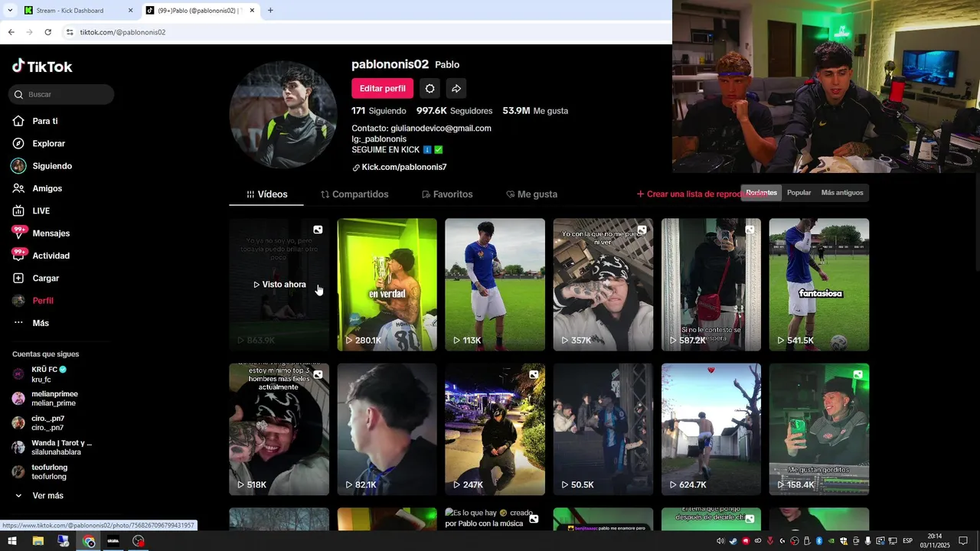Open video with 82.1K views

(x=387, y=429)
